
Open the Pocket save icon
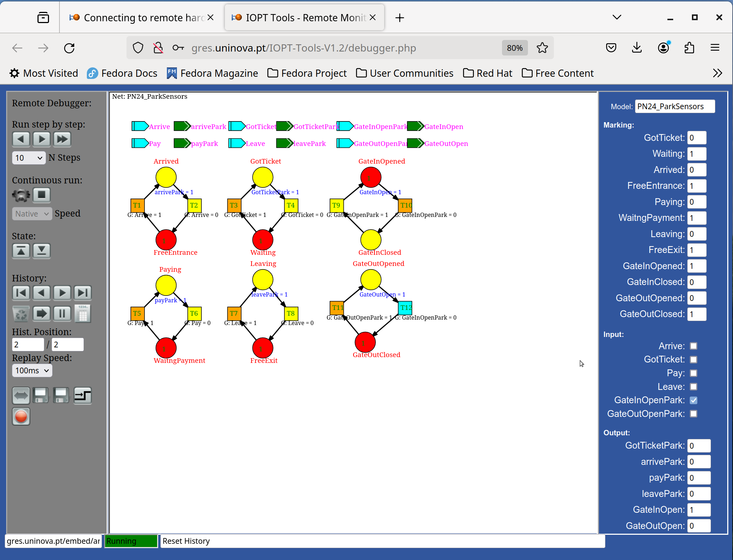click(611, 48)
